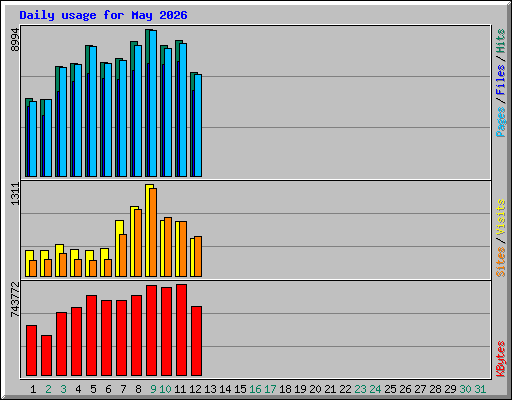Click the tallest cyan hits bar for day 9

pos(153,103)
